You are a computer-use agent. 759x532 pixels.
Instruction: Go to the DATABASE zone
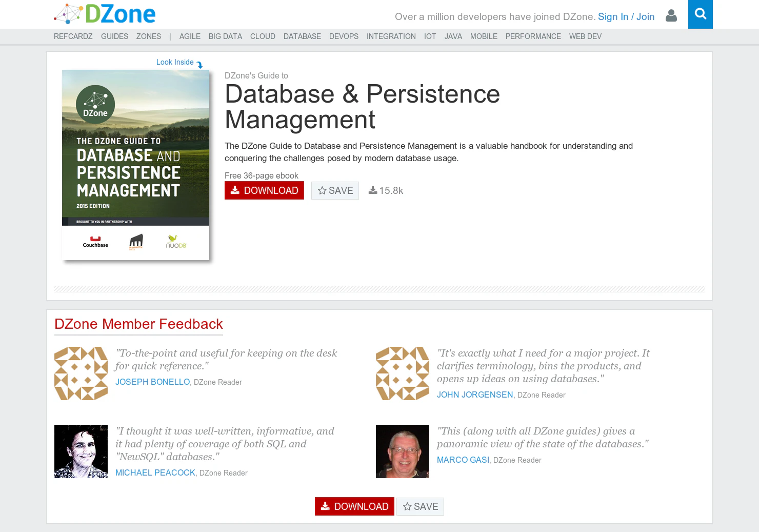302,36
